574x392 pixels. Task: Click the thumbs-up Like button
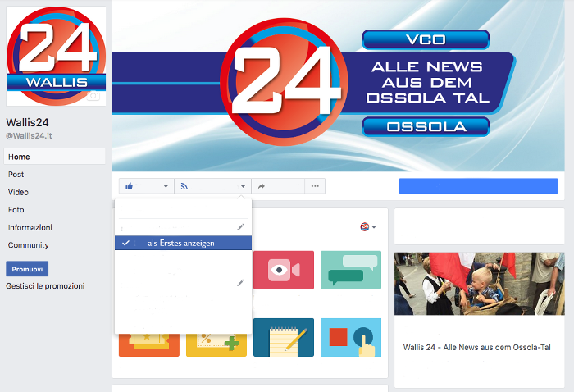(147, 186)
